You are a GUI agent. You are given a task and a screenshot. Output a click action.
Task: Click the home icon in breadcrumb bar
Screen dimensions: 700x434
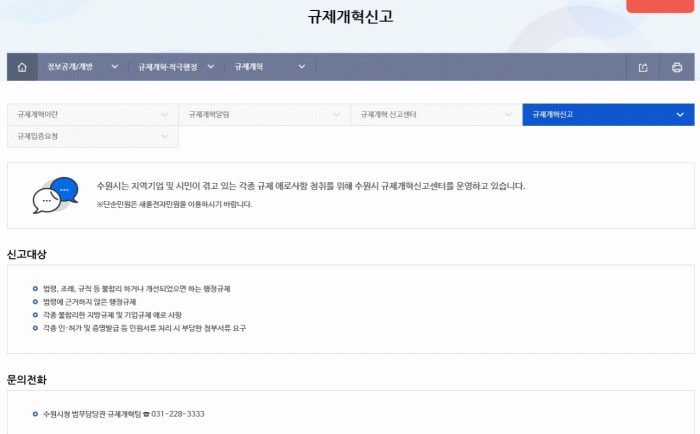[x=22, y=67]
